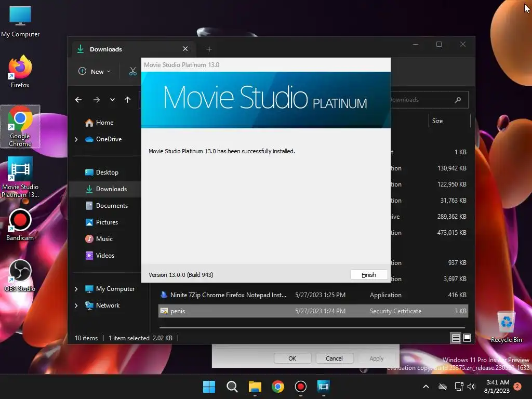Screen dimensions: 532x399
Task: Launch OBS Studio desktop shortcut
Action: click(20, 275)
